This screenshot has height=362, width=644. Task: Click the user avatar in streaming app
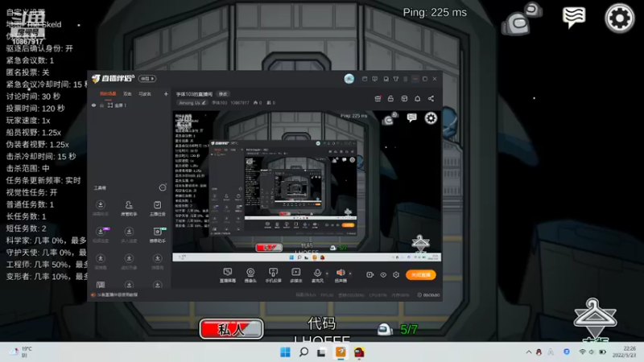point(349,79)
